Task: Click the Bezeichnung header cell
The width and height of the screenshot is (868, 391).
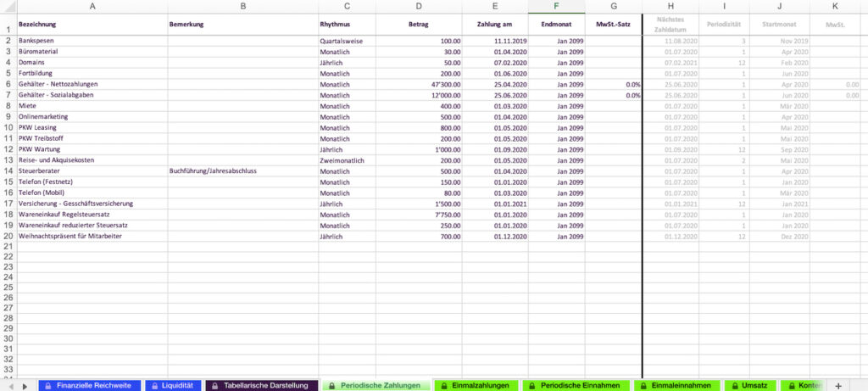Action: 92,25
